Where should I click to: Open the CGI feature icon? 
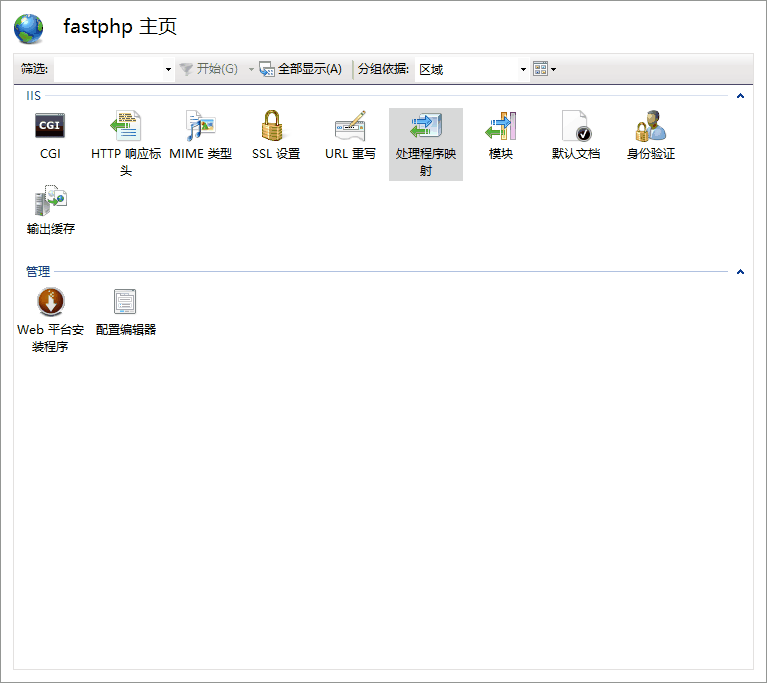coord(50,127)
